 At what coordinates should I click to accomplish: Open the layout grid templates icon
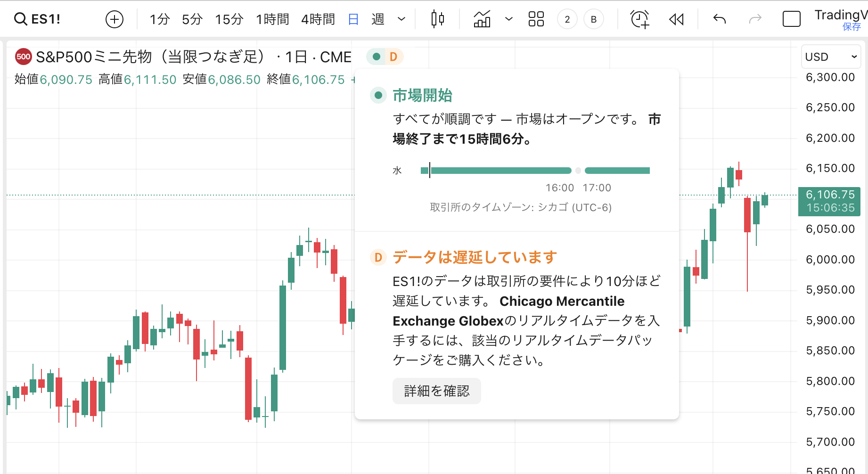click(536, 19)
